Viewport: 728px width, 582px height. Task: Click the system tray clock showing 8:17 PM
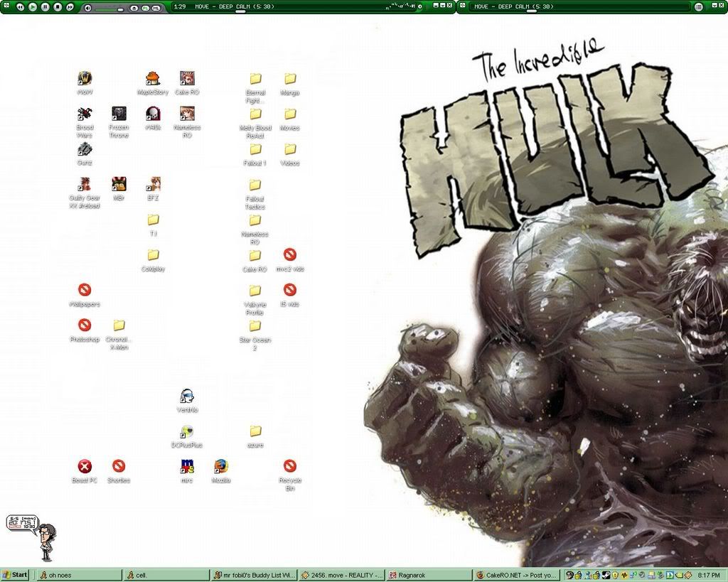point(709,576)
